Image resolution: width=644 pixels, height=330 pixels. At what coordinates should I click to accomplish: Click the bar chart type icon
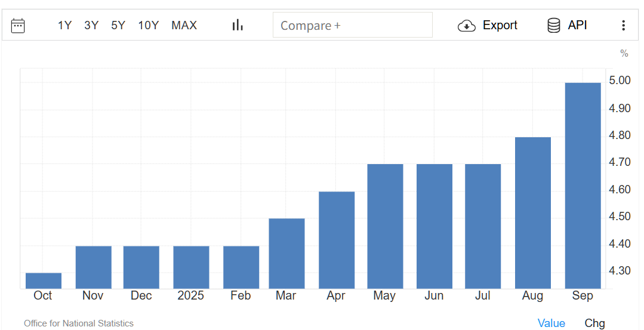coord(238,25)
